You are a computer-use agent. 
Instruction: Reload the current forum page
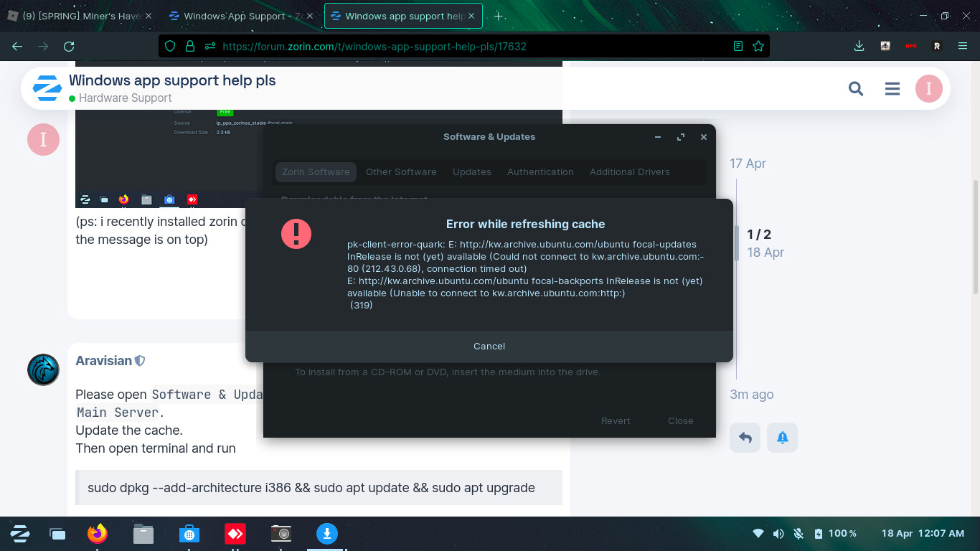pyautogui.click(x=69, y=46)
